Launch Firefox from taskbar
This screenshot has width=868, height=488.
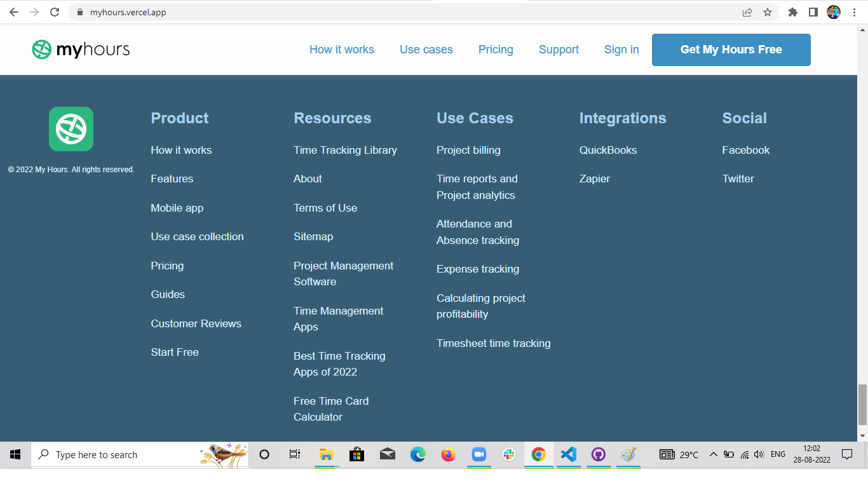pos(448,454)
